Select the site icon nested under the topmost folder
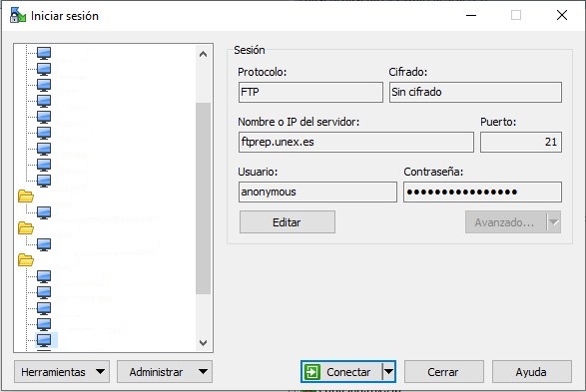The height and width of the screenshot is (392, 586). click(44, 212)
